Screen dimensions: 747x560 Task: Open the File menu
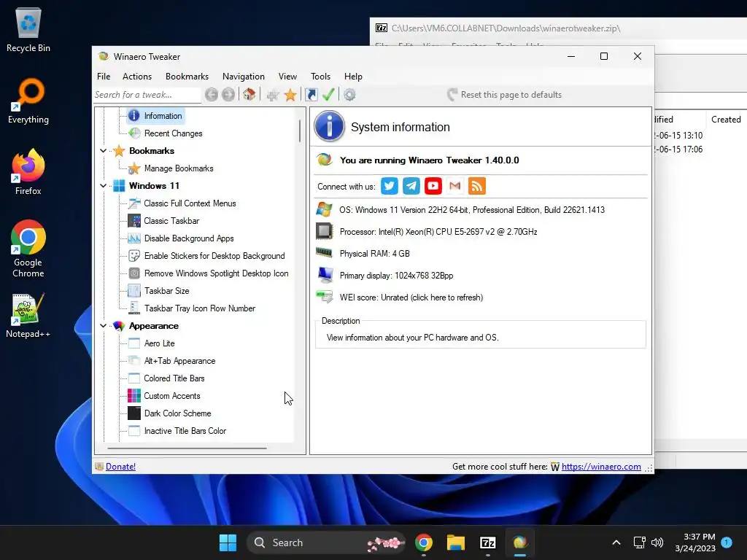point(104,76)
